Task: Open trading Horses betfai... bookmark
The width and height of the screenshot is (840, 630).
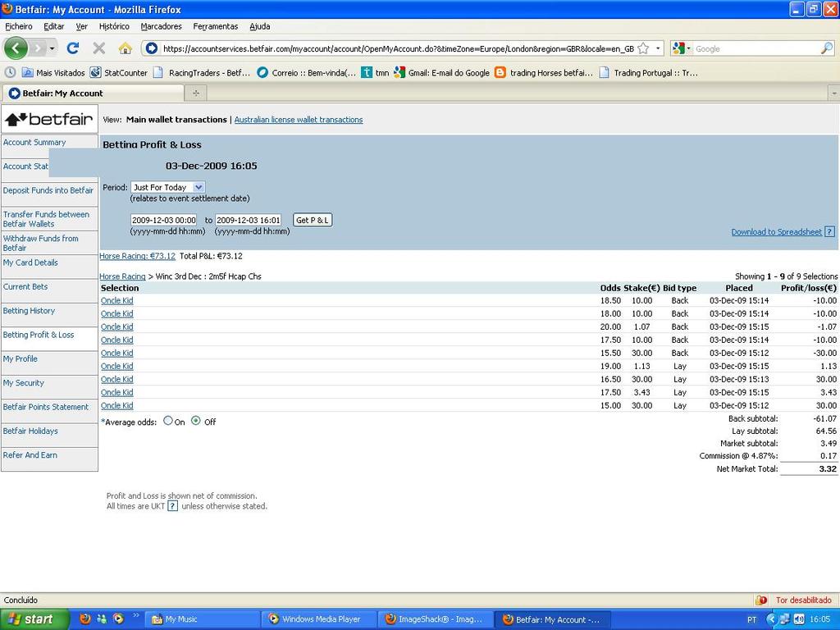Action: 544,73
